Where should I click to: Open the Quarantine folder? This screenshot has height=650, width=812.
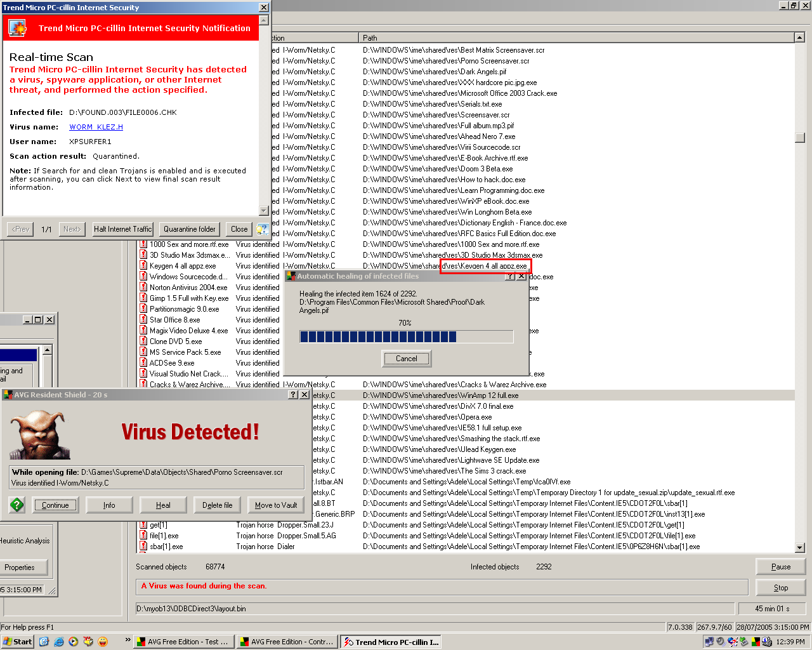point(190,229)
